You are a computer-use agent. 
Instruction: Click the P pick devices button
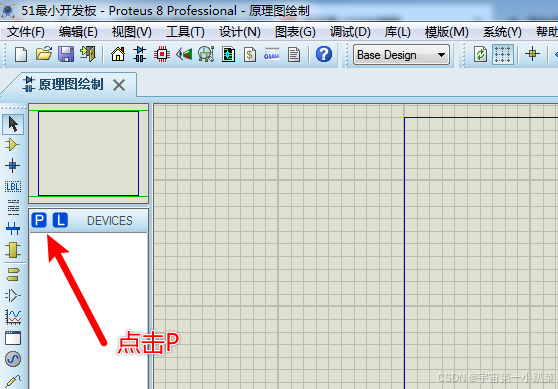pyautogui.click(x=39, y=220)
